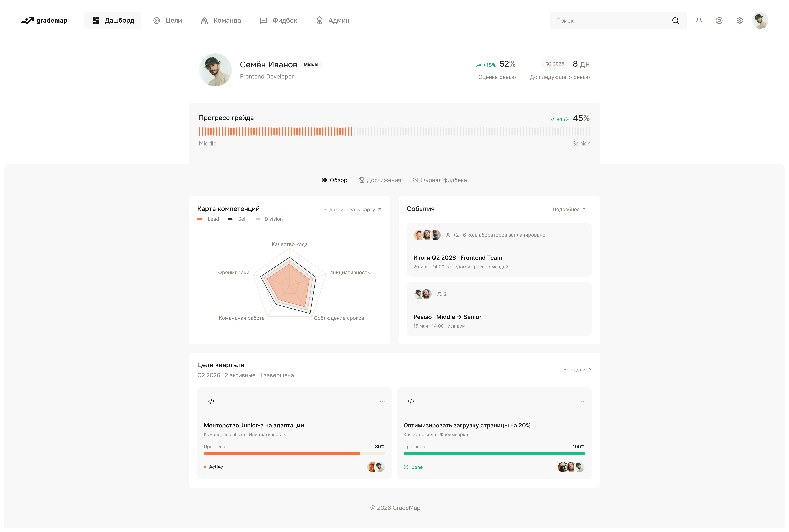The width and height of the screenshot is (789, 532).
Task: Switch to Достижения tab
Action: [x=380, y=180]
